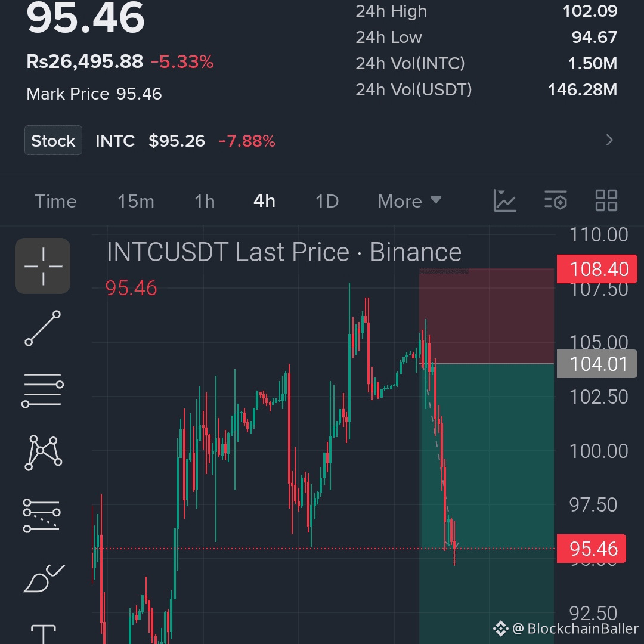Image resolution: width=644 pixels, height=644 pixels.
Task: Open the chart indicators icon
Action: tap(504, 201)
